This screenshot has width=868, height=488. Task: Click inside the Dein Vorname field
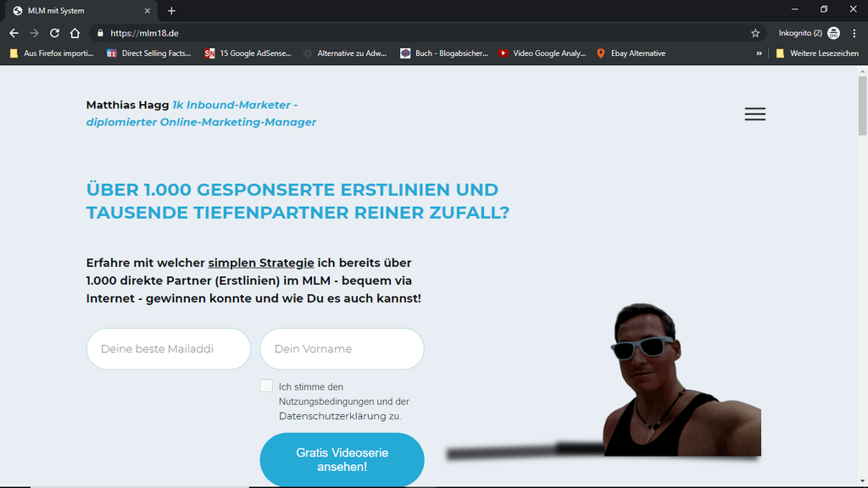[x=342, y=348]
